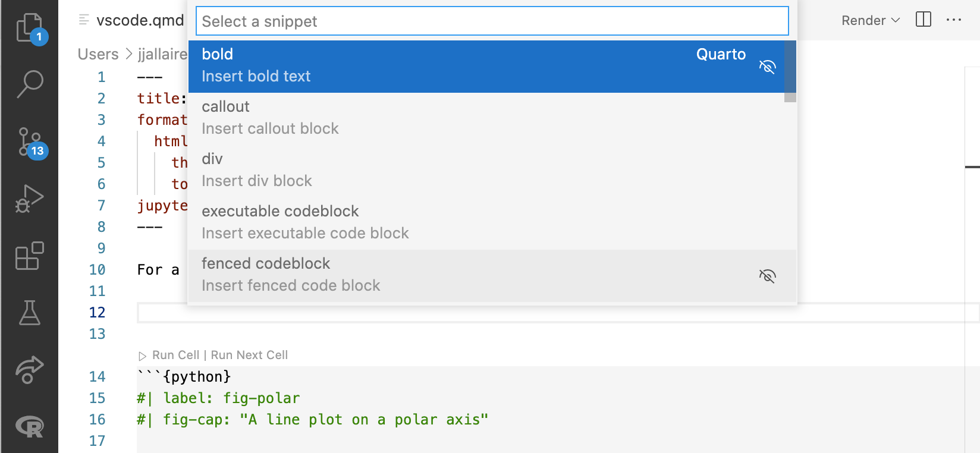This screenshot has height=453, width=980.
Task: Open the editor more actions ellipsis
Action: click(954, 20)
